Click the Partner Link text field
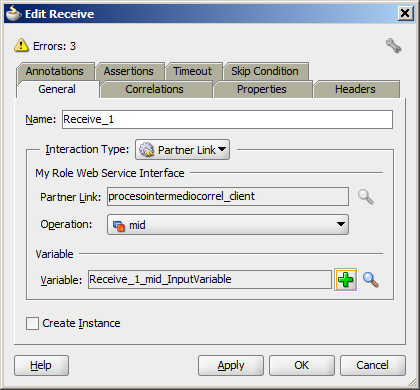The width and height of the screenshot is (420, 390). [x=228, y=196]
